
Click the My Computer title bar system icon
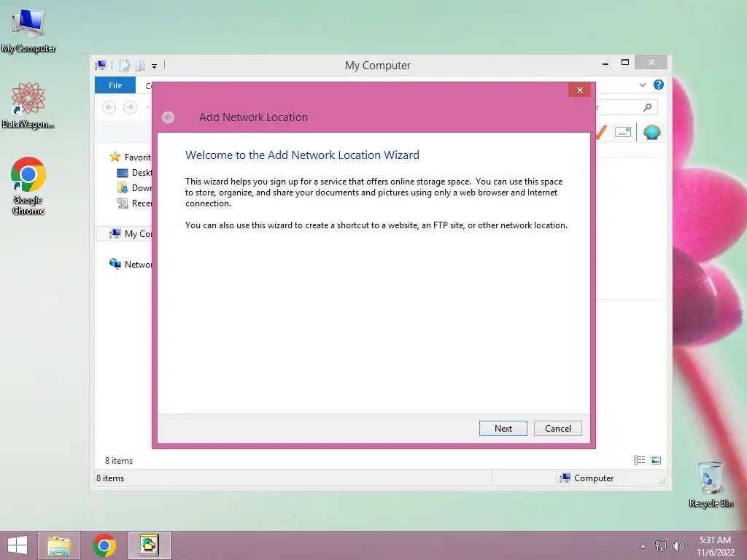point(101,65)
